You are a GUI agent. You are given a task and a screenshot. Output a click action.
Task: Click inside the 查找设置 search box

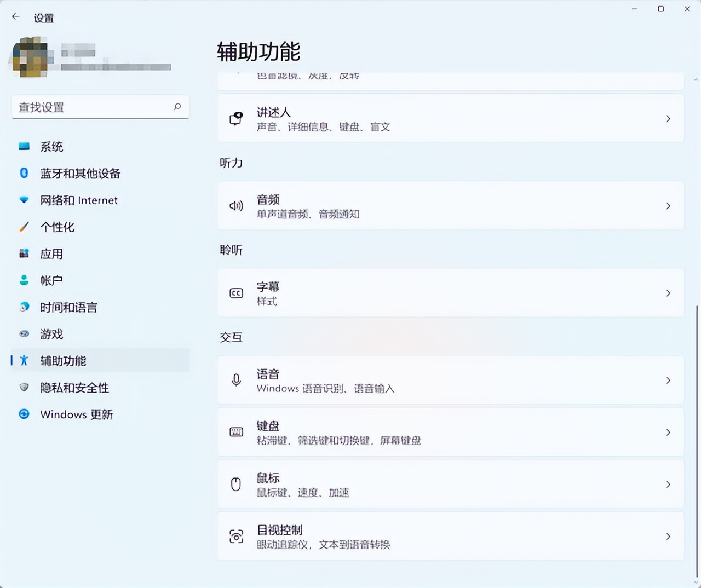100,107
